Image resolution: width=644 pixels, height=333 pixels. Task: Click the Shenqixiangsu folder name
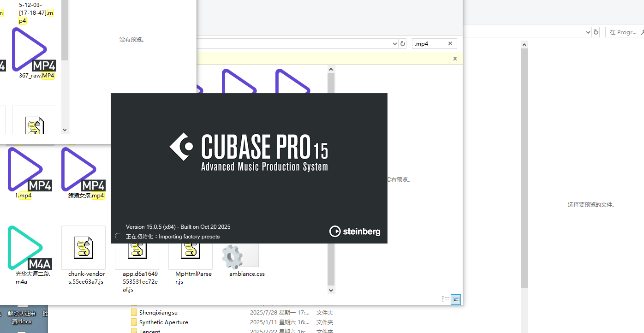pyautogui.click(x=158, y=313)
